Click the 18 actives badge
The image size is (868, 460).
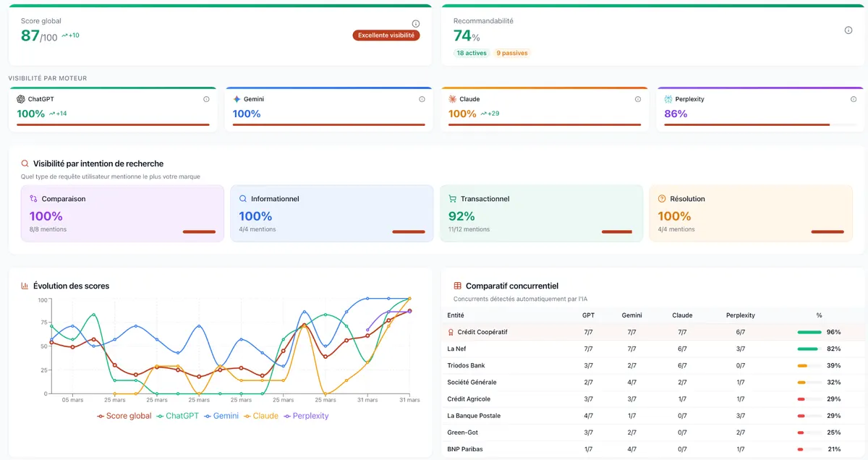[472, 53]
